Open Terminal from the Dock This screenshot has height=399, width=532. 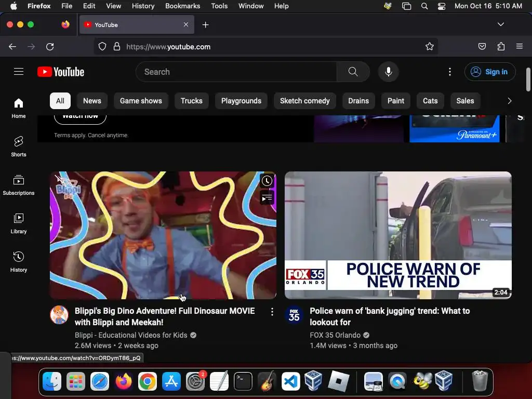coord(243,381)
